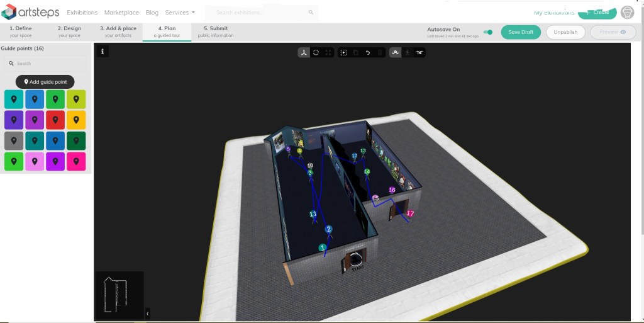
Task: Click the Save Draft button
Action: point(521,32)
